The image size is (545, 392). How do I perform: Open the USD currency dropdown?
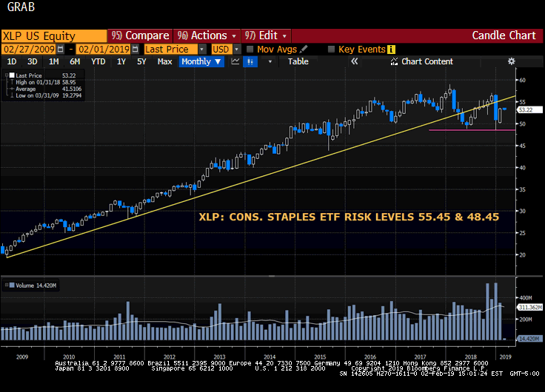(237, 50)
